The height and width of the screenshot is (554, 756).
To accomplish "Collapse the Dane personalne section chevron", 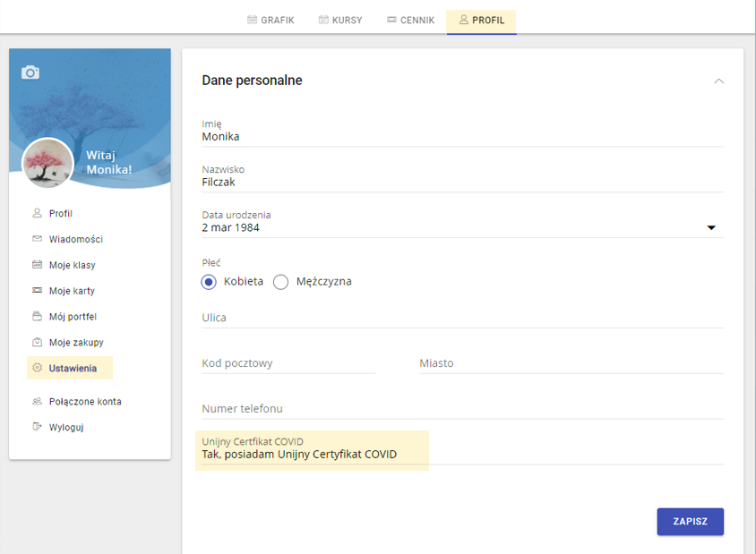I will (x=719, y=81).
